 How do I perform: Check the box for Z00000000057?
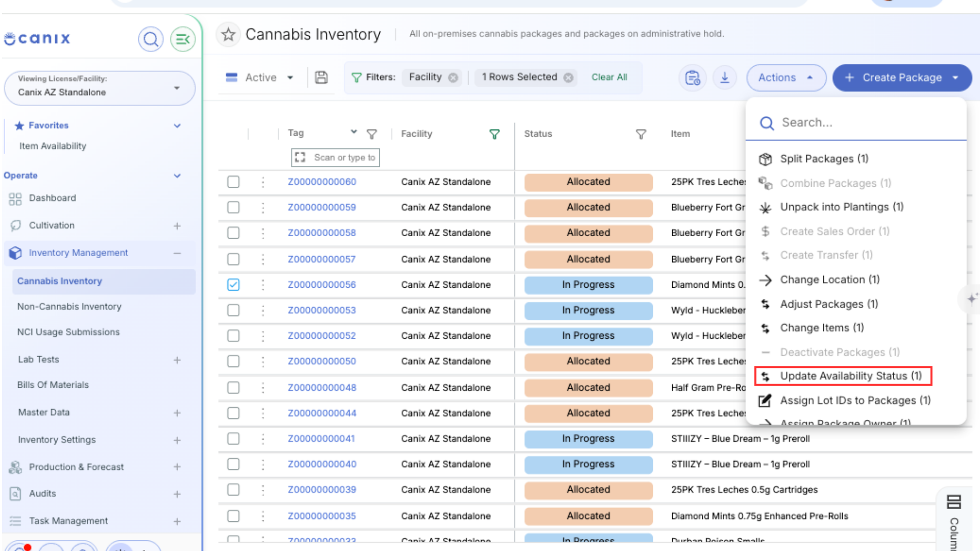[233, 259]
